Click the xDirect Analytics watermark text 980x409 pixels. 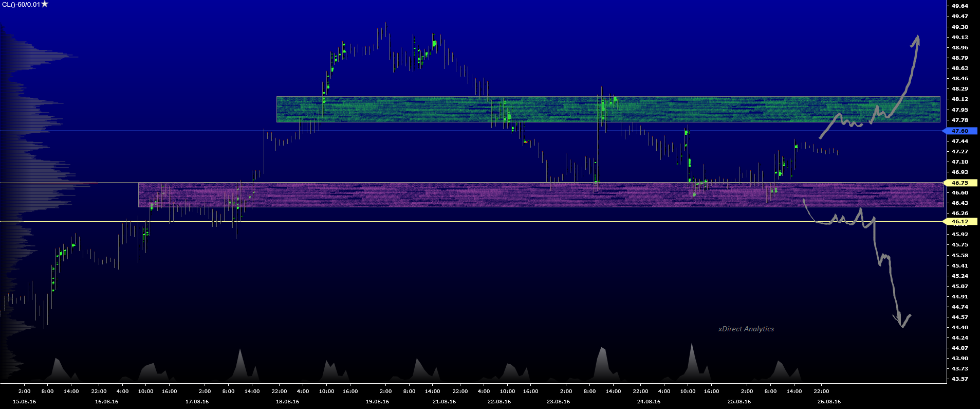click(746, 329)
